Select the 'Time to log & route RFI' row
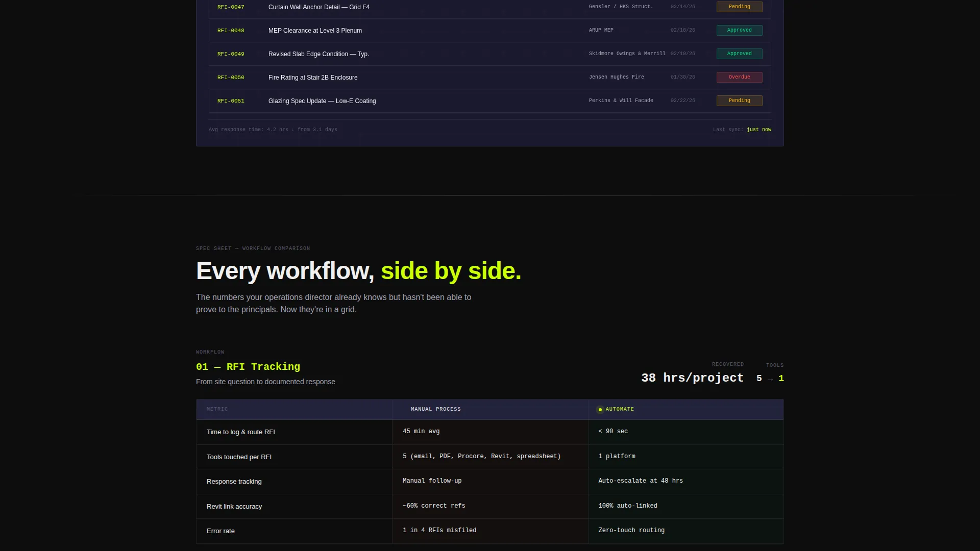 (490, 432)
